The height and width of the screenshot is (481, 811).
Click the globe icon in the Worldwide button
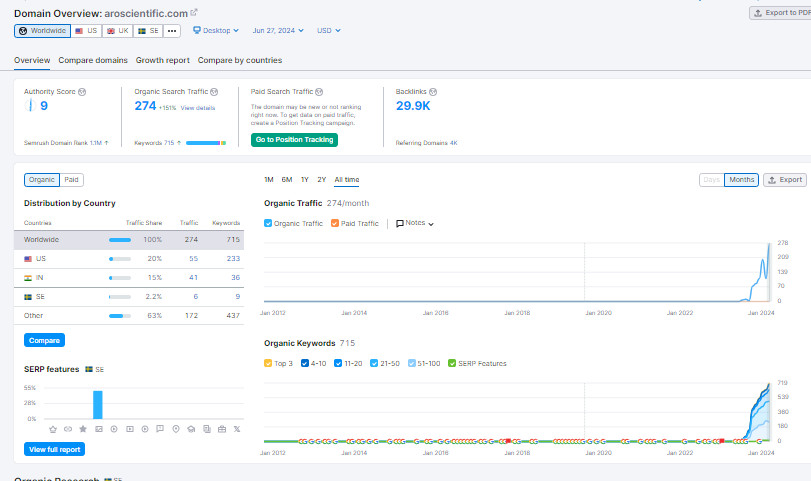click(23, 31)
